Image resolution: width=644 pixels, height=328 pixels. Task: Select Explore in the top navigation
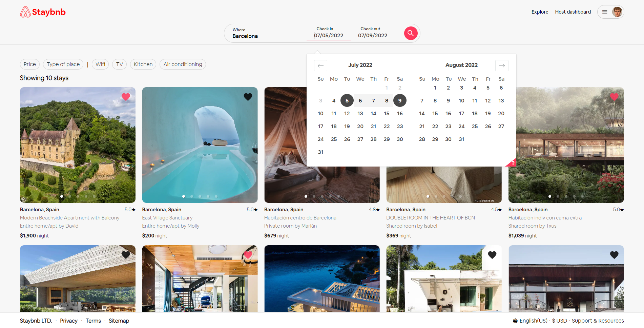[540, 12]
